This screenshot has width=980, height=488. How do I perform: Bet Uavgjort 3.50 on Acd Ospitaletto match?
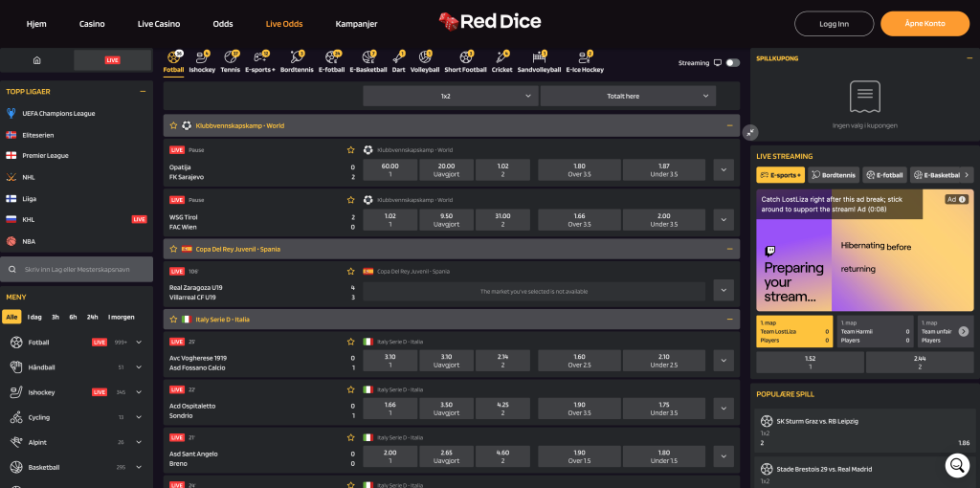point(446,409)
